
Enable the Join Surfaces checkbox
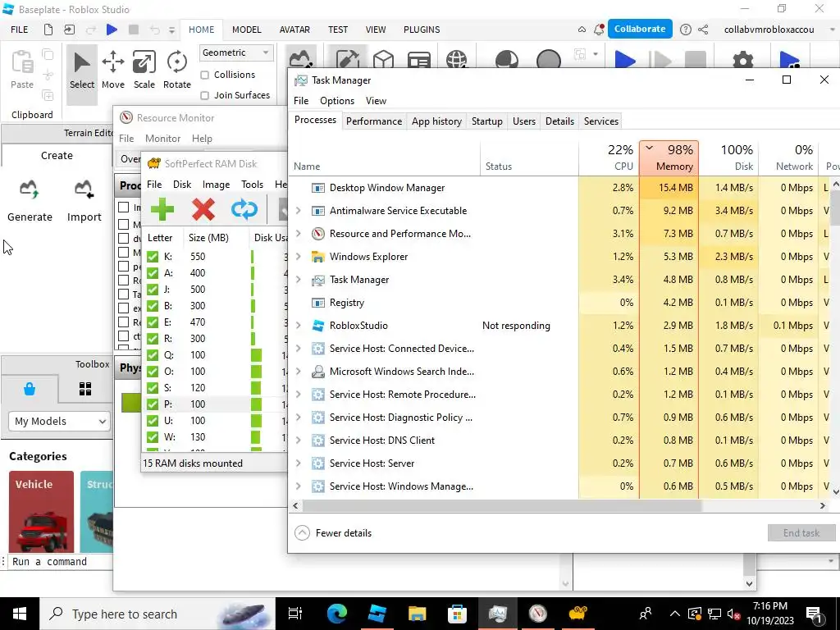click(x=204, y=95)
